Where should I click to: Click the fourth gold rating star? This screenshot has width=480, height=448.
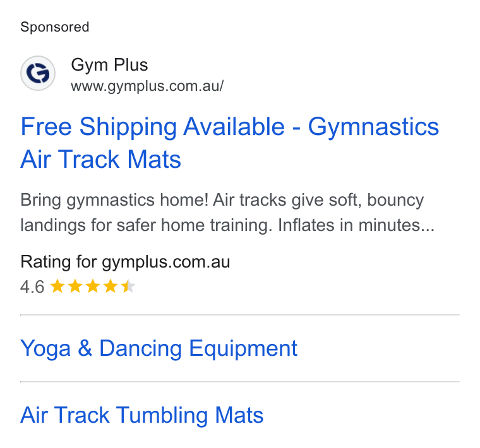coord(111,286)
